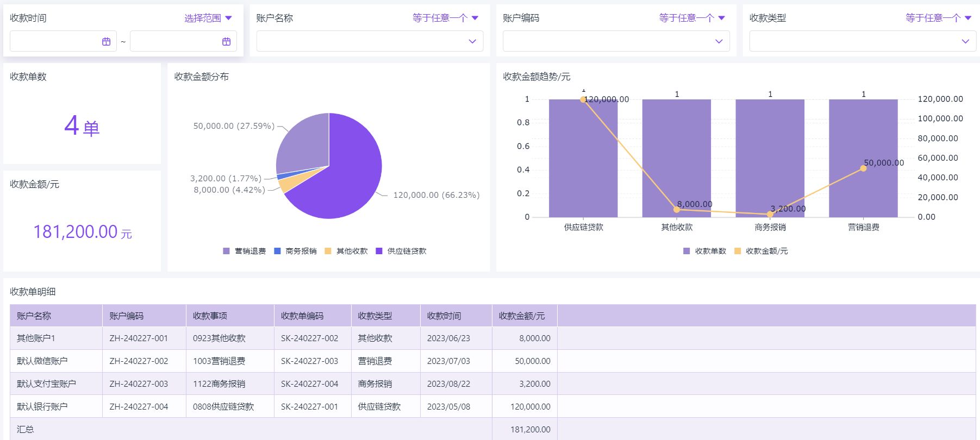Open 账户名称 等于任意一个 condition dropdown
The image size is (980, 440).
pyautogui.click(x=445, y=18)
